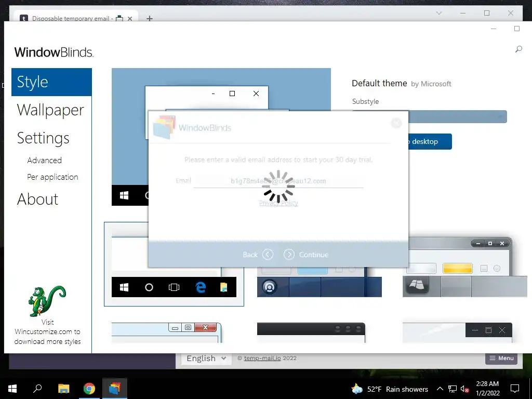The image size is (532, 399).
Task: Click the Windows logo in style preview taskbar
Action: (x=124, y=287)
